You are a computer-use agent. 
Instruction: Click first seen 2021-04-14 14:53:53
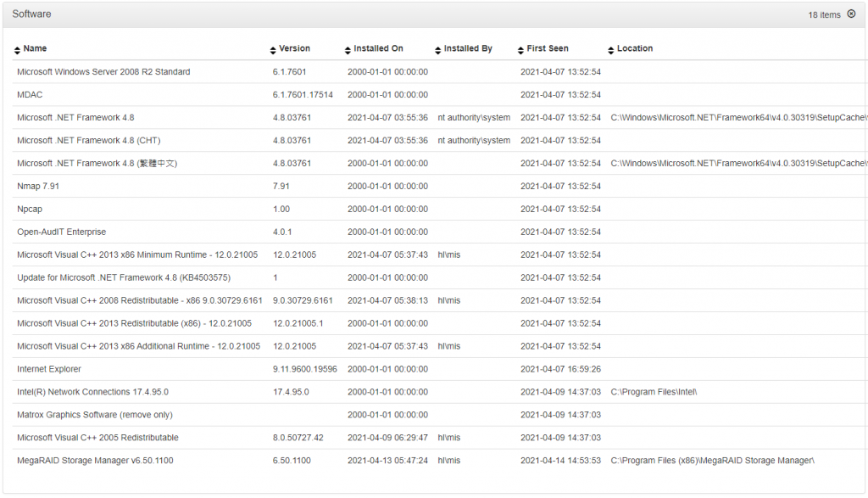(x=560, y=461)
